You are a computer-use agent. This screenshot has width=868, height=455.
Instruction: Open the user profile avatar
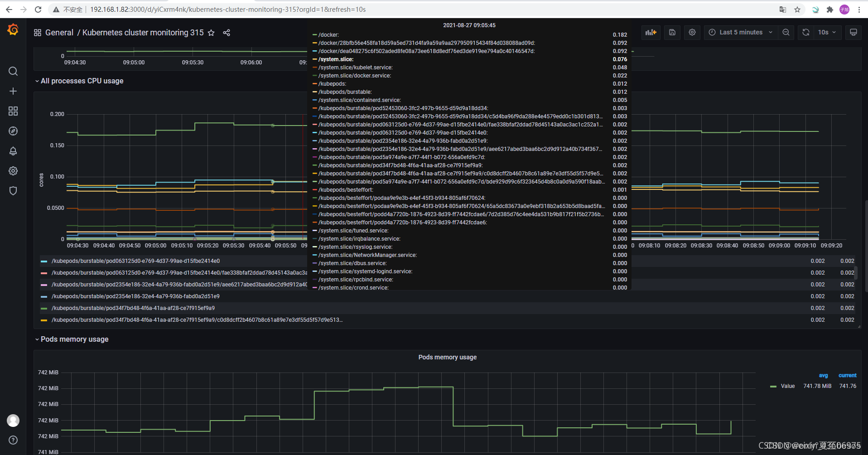coord(13,421)
